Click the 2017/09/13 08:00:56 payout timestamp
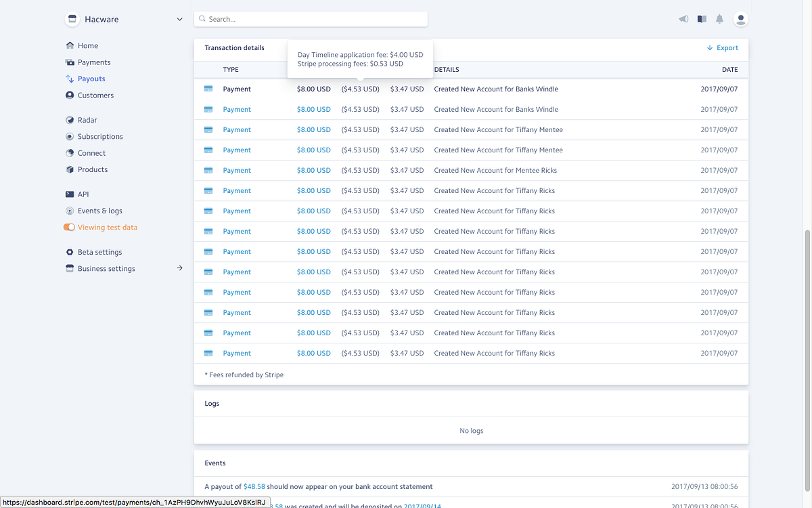812x508 pixels. coord(704,486)
